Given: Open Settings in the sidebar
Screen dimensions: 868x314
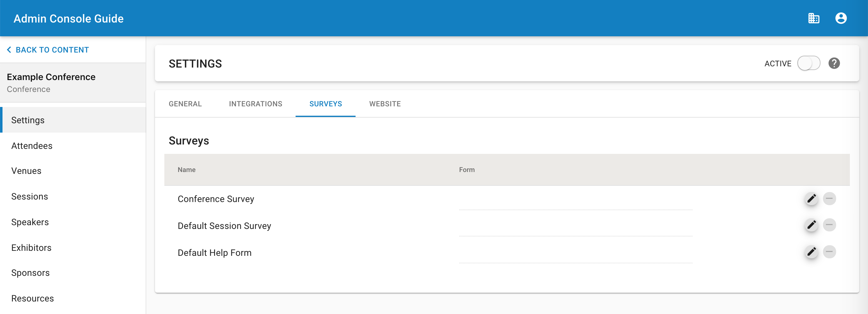Looking at the screenshot, I should (73, 120).
